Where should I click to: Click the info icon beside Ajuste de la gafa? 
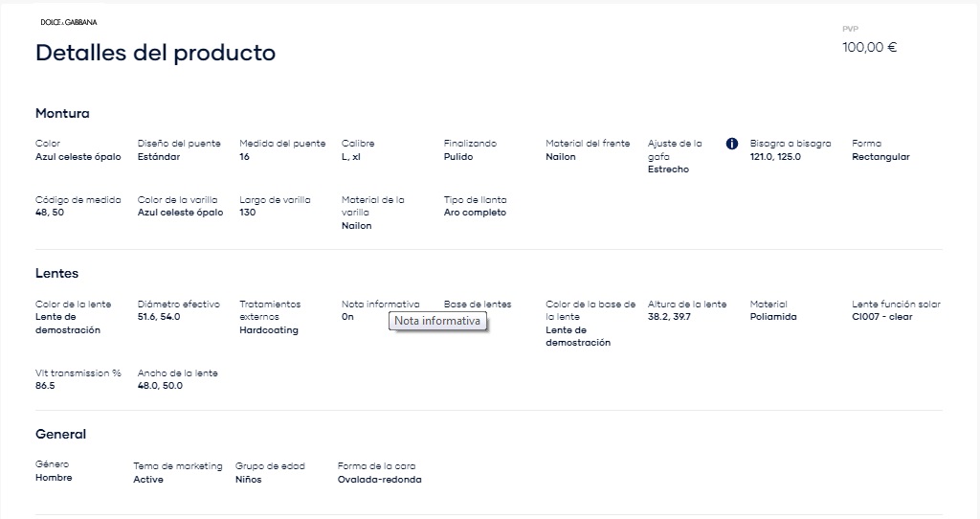(732, 144)
